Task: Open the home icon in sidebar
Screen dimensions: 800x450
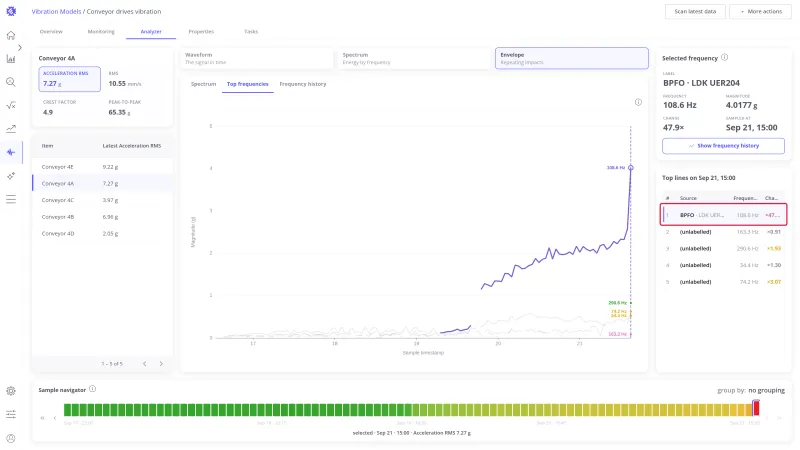Action: pyautogui.click(x=11, y=35)
